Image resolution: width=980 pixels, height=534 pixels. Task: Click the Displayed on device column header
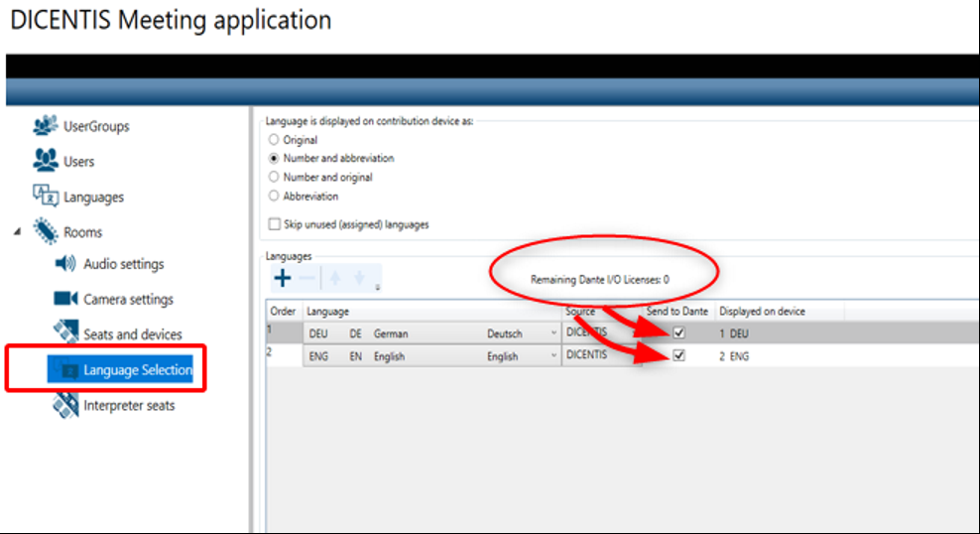pos(762,312)
